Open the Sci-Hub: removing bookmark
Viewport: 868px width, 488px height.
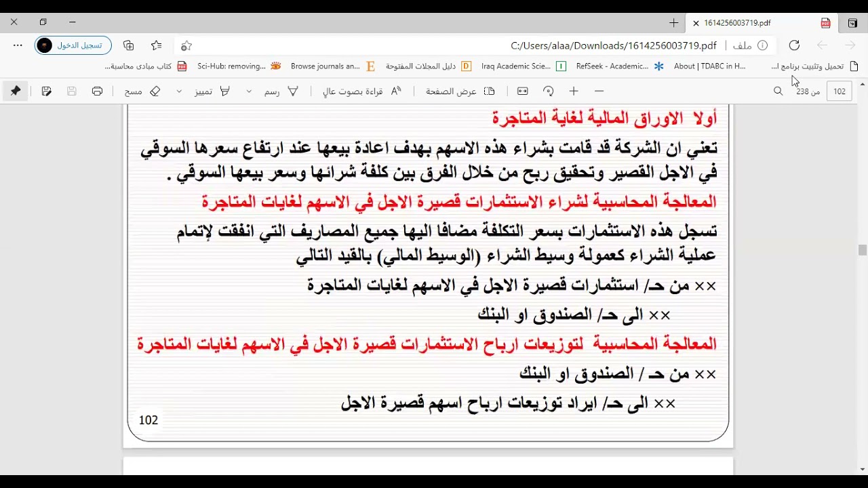click(x=239, y=66)
